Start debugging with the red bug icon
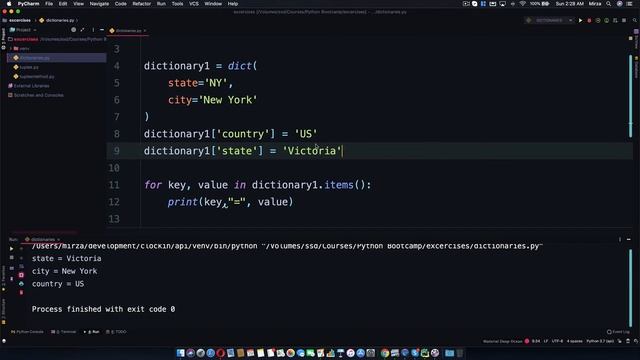640x360 pixels. point(589,20)
